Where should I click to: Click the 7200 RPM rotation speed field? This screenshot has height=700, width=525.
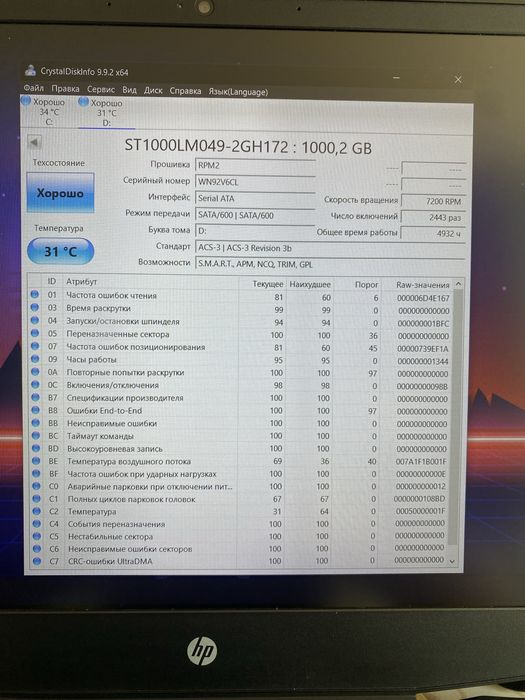pos(433,201)
